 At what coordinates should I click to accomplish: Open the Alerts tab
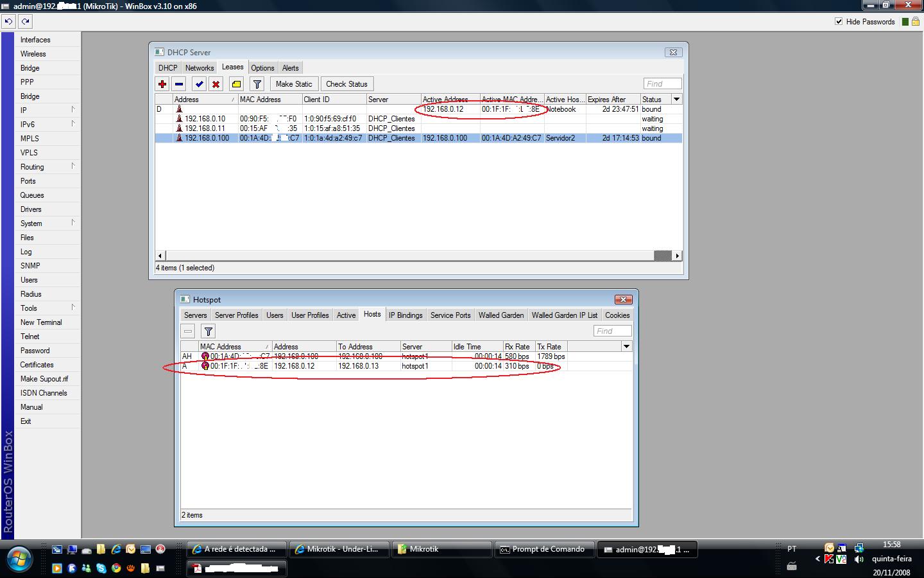pyautogui.click(x=291, y=67)
